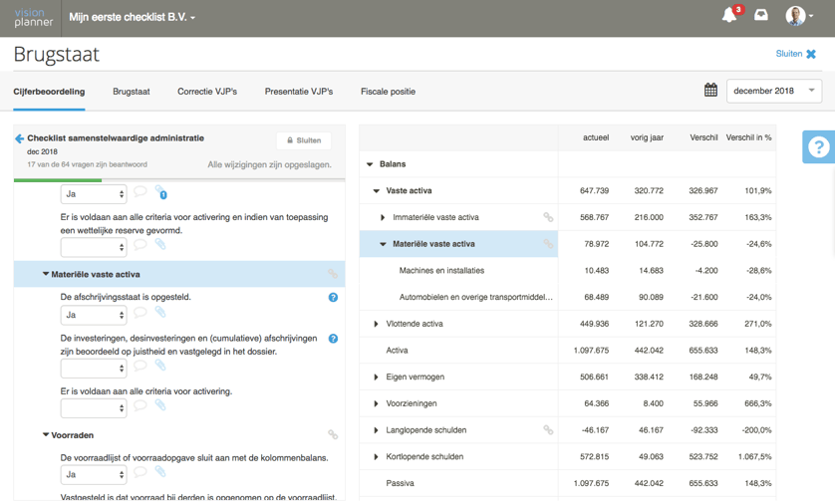The image size is (835, 504).
Task: Show help for afschrijvingsstaat question
Action: pos(333,297)
